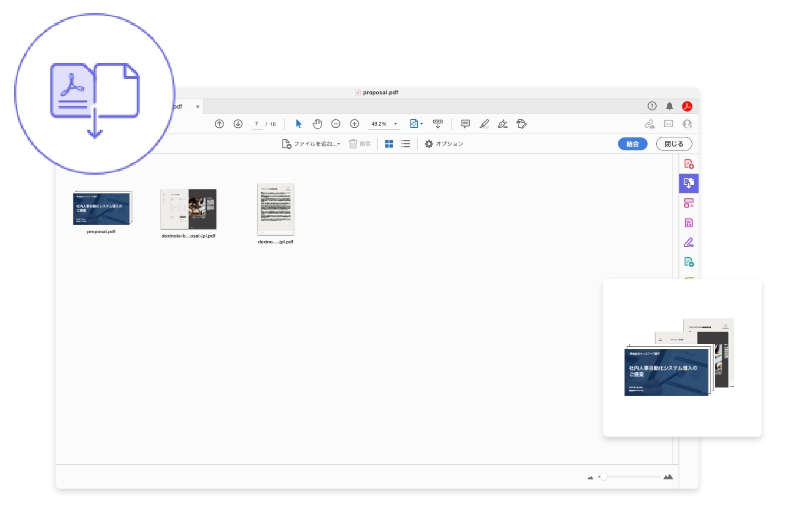This screenshot has height=531, width=812.
Task: Open the ファイルを追加 dropdown
Action: pyautogui.click(x=311, y=144)
